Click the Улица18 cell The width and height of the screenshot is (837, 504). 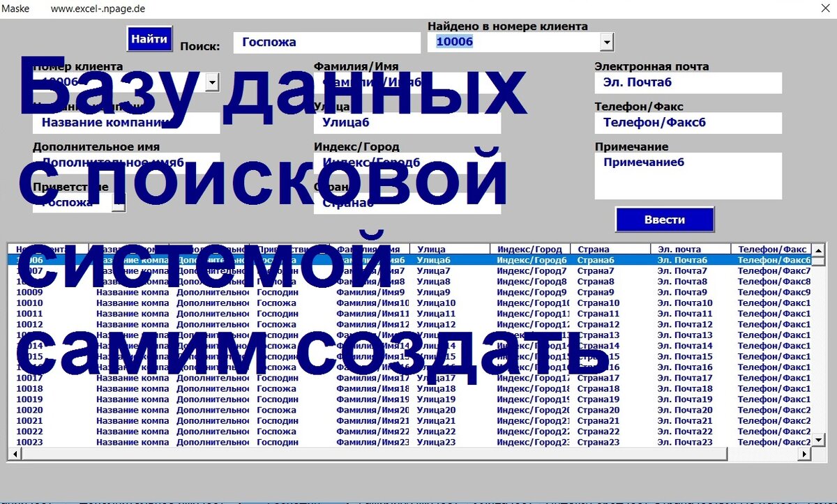pyautogui.click(x=436, y=389)
